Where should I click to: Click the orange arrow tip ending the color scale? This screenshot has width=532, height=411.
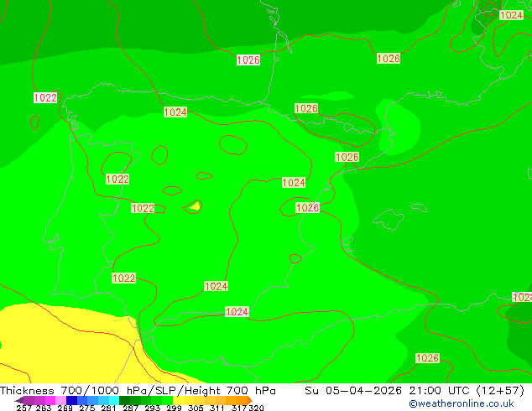tap(250, 400)
